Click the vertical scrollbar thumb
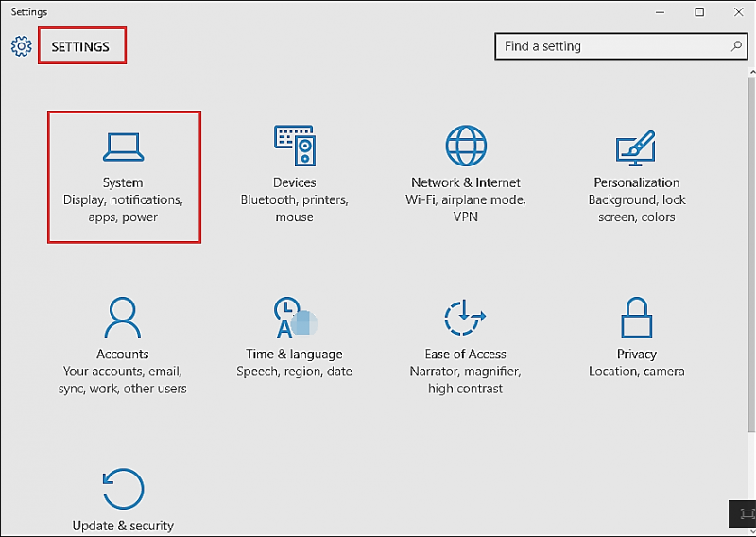The image size is (756, 537). pyautogui.click(x=752, y=254)
